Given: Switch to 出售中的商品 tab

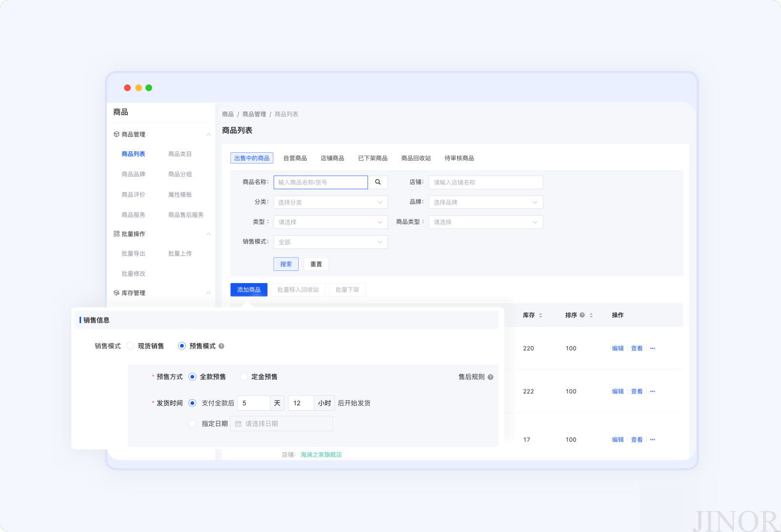Looking at the screenshot, I should pos(252,158).
